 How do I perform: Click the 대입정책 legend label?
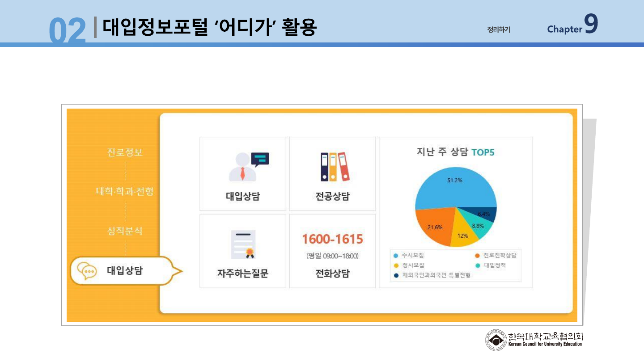(x=495, y=265)
